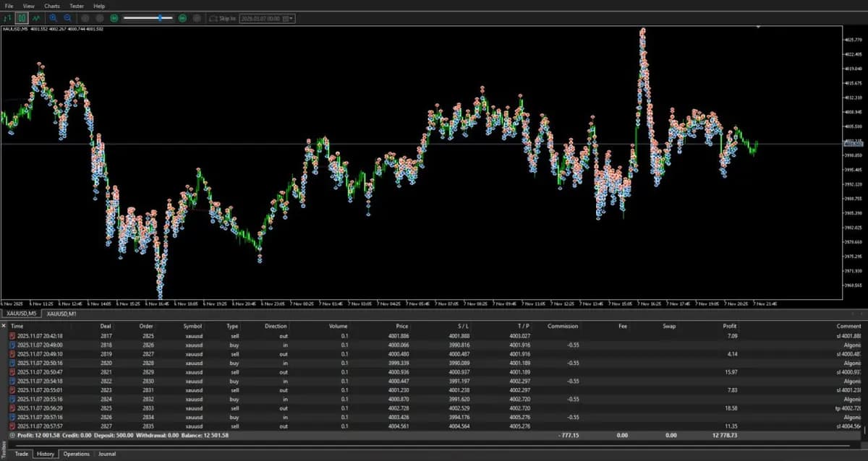Sort history by the Order column header
This screenshot has height=461, width=868.
146,327
